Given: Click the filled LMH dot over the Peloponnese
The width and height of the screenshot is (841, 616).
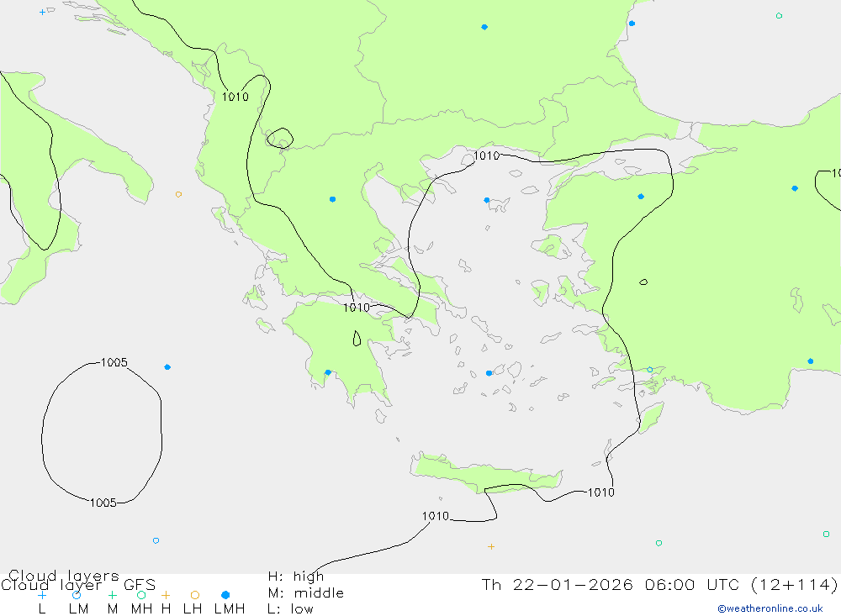Looking at the screenshot, I should click(x=328, y=372).
